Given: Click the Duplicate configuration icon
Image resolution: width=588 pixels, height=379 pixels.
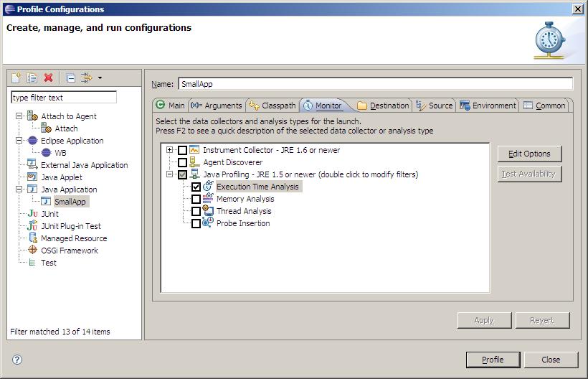Looking at the screenshot, I should point(32,78).
